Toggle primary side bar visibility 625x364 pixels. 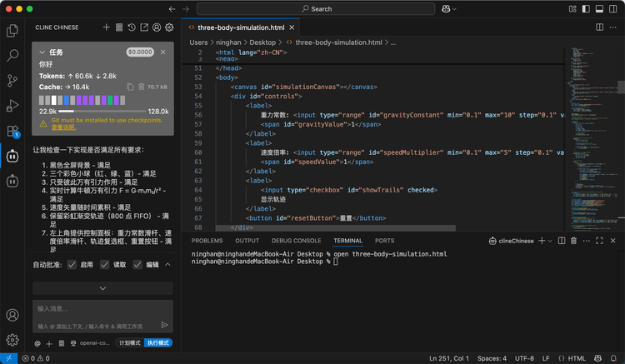(586, 9)
